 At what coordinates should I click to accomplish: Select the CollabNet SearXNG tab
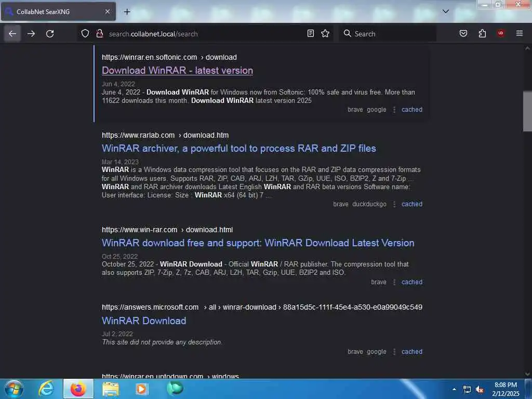point(58,11)
